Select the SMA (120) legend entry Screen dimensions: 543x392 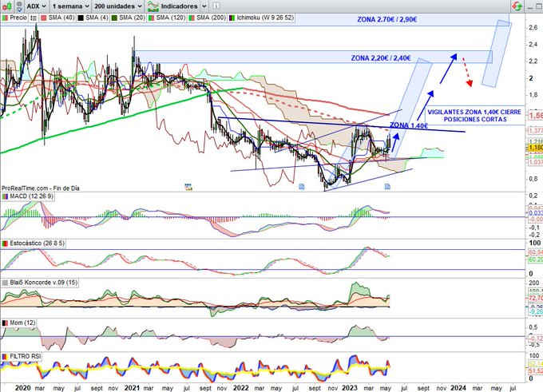pos(167,18)
